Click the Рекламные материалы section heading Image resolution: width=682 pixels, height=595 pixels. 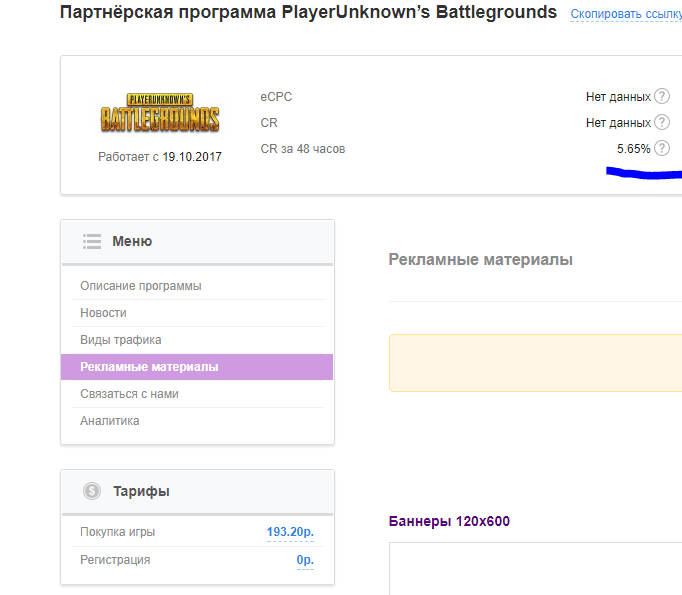480,260
